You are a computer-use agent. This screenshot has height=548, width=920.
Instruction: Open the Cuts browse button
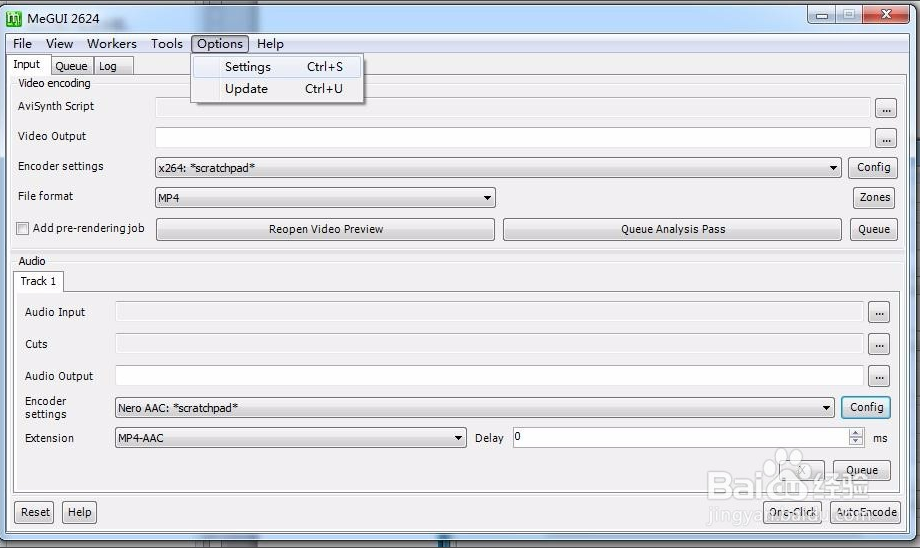coord(879,344)
